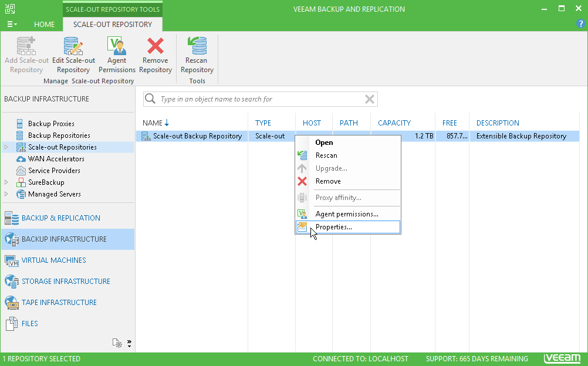Choose Agent permissions... in the context menu

click(x=347, y=214)
